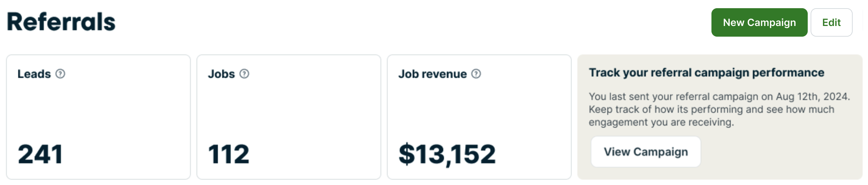
Task: Click the Track your referral campaign performance heading
Action: (x=706, y=73)
